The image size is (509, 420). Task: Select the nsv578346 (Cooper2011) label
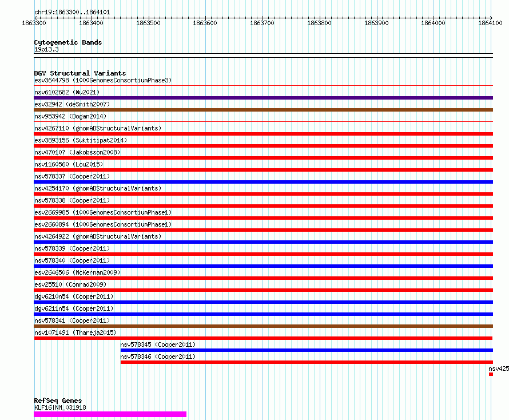tap(158, 356)
